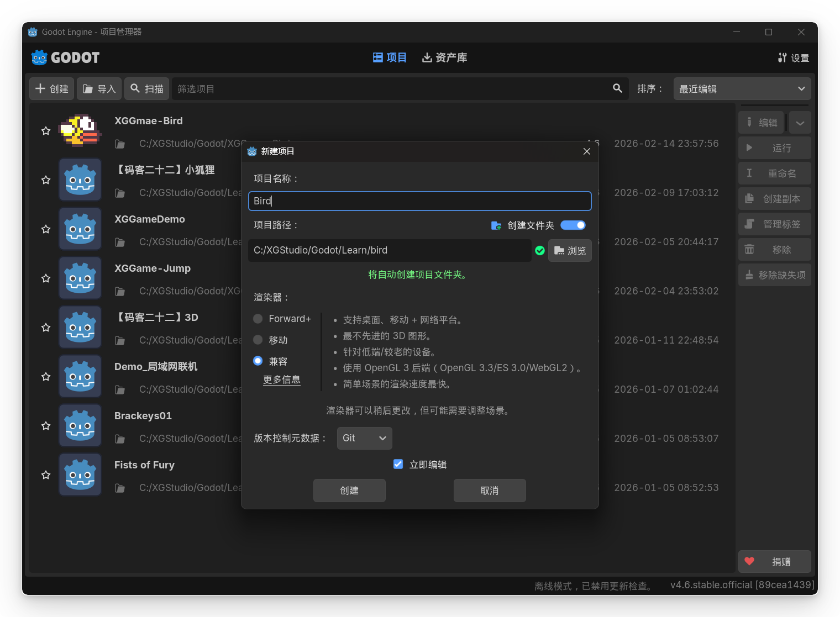Open the XGGame-Jump path folder icon

click(x=120, y=292)
